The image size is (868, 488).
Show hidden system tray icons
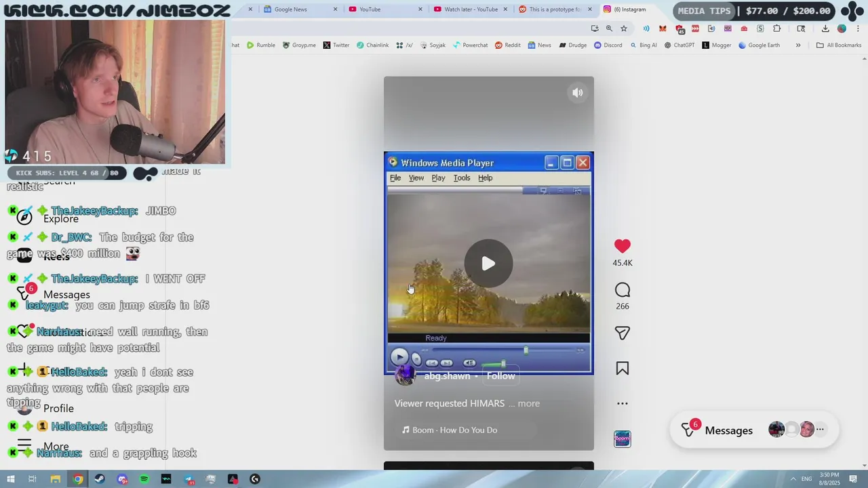click(793, 479)
